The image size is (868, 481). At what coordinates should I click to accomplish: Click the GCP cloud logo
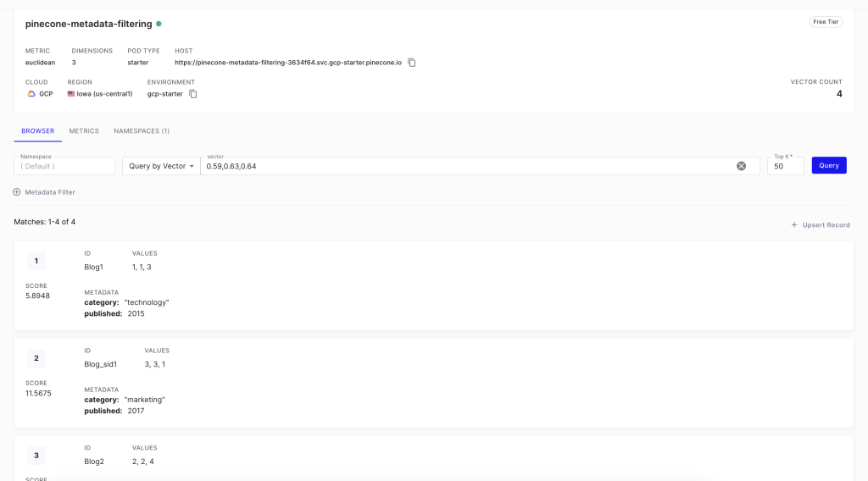pyautogui.click(x=31, y=94)
